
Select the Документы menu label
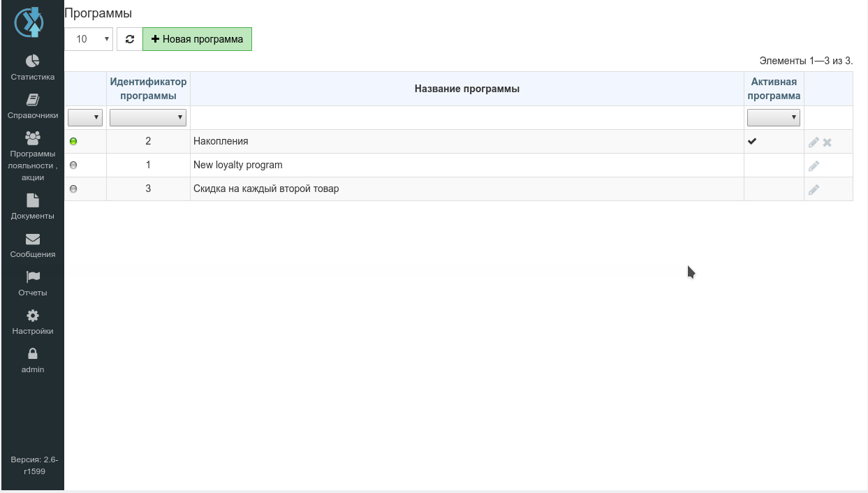click(32, 216)
